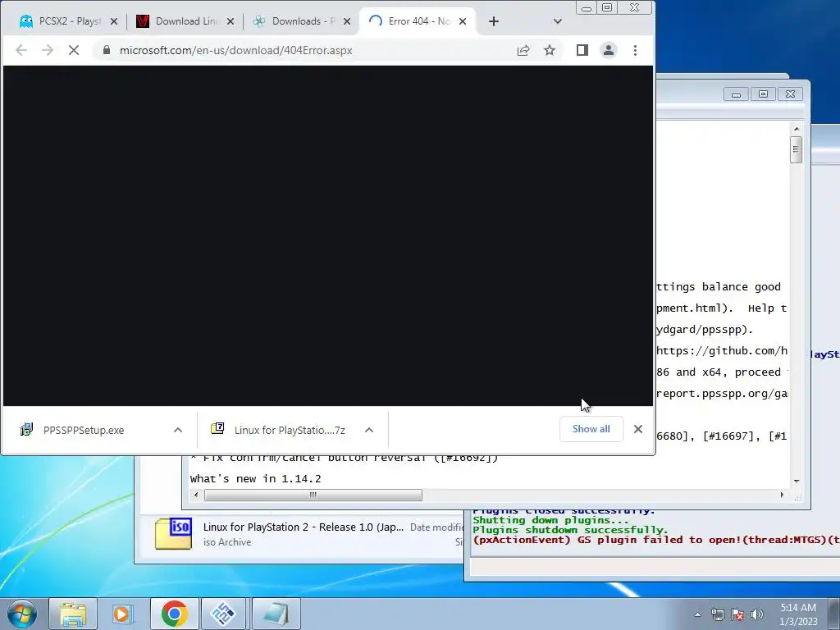Open the Chrome profile menu

click(609, 50)
